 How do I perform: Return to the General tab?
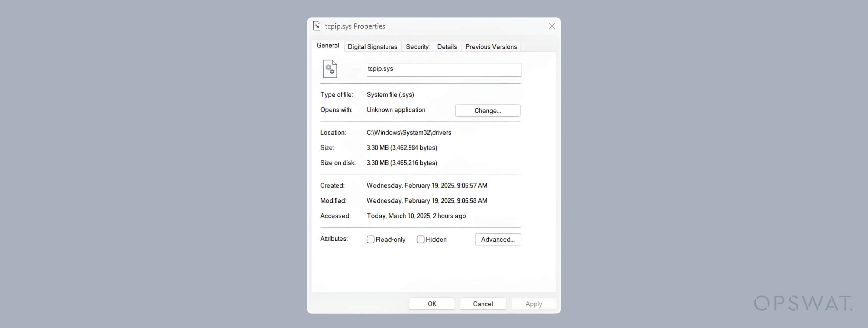328,45
